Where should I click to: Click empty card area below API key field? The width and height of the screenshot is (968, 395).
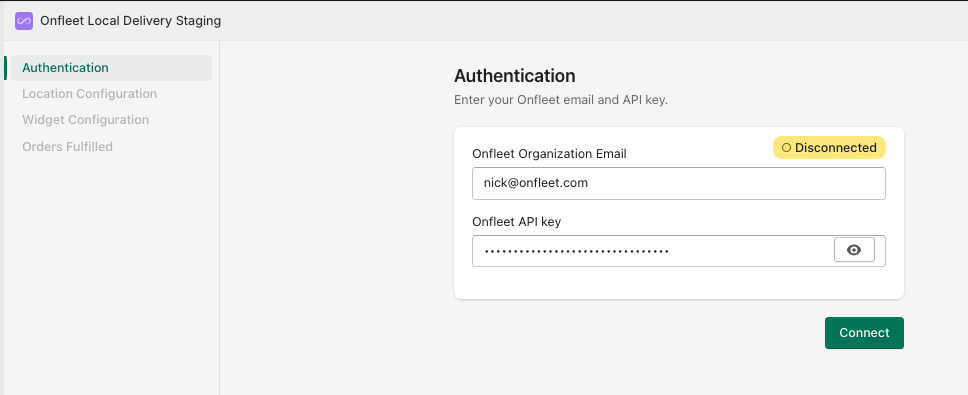[678, 283]
